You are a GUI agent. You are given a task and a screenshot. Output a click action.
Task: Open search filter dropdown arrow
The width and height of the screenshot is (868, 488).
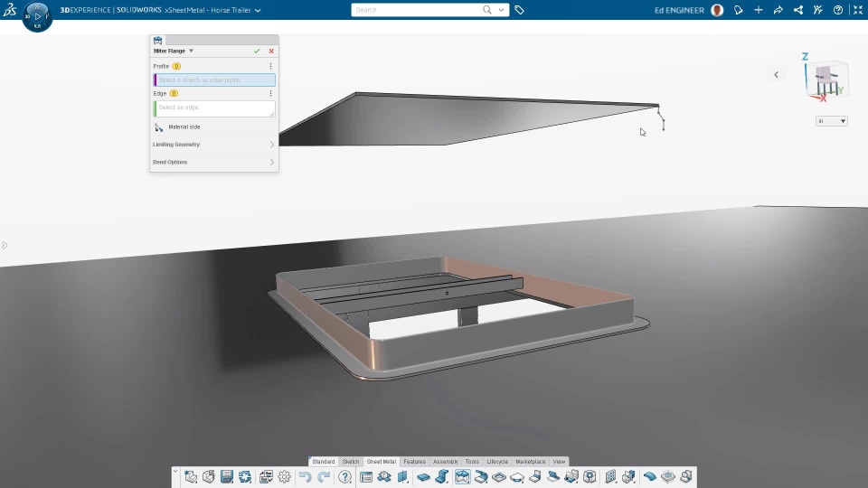(x=501, y=10)
